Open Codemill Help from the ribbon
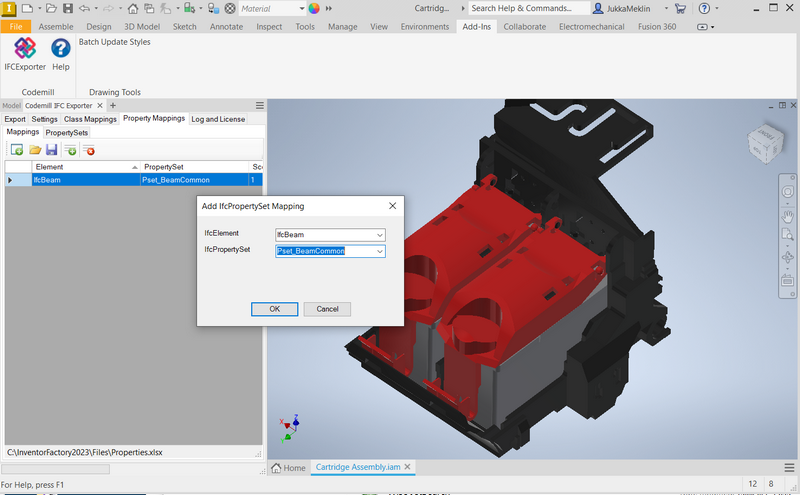This screenshot has width=800, height=495. click(x=60, y=48)
